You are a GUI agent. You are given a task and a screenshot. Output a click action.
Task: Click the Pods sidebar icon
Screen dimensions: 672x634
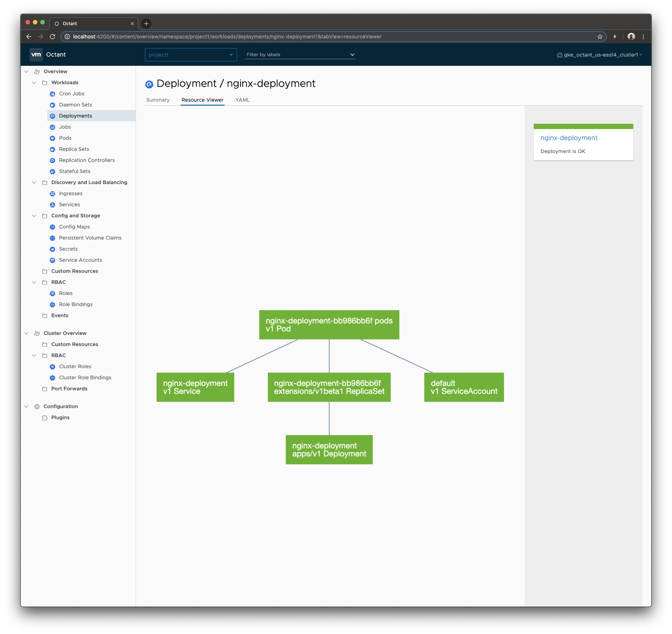(x=52, y=138)
